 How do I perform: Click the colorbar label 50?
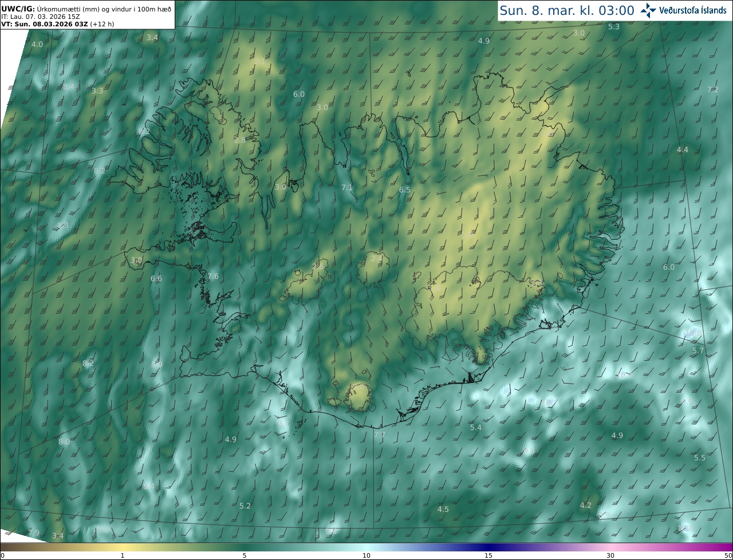click(x=728, y=555)
